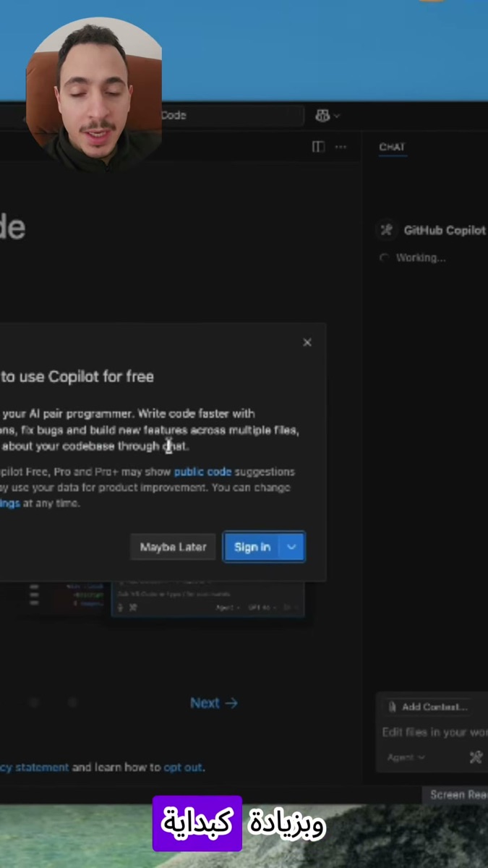Focus the Edit files chat input
The height and width of the screenshot is (868, 488).
(435, 732)
